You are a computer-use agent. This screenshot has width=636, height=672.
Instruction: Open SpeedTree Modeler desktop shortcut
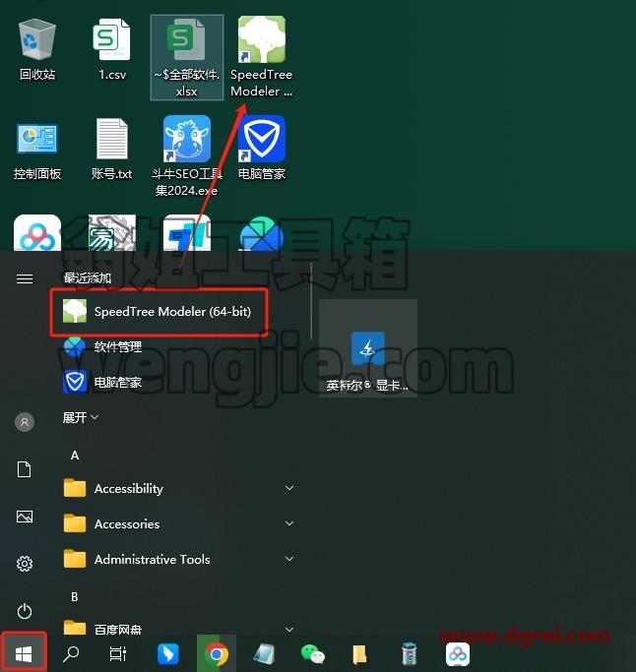(261, 56)
